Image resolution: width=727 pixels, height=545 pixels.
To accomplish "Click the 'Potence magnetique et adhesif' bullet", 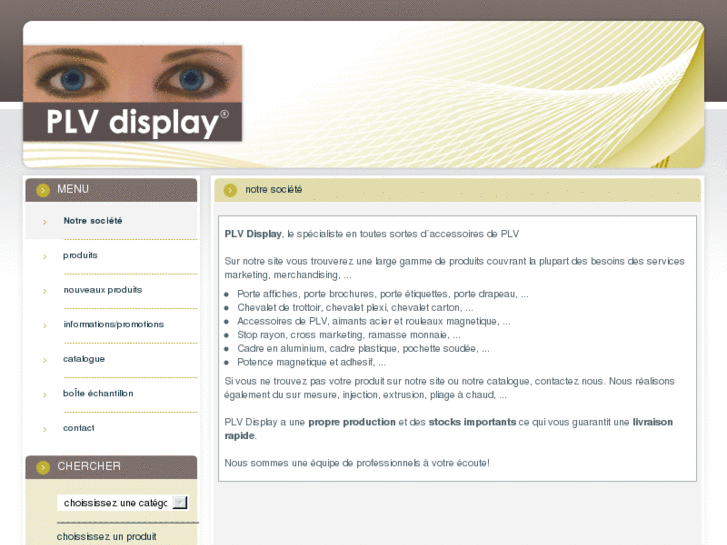I will (x=311, y=362).
